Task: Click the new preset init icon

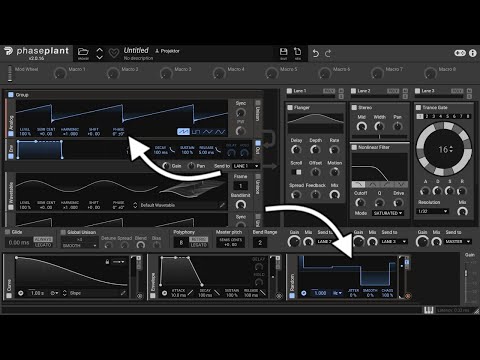Action: (297, 51)
